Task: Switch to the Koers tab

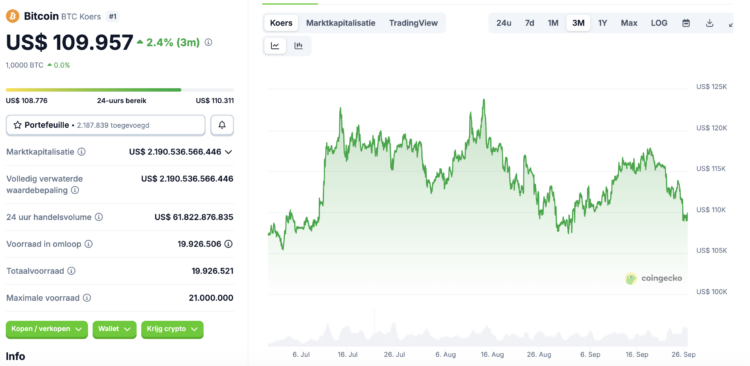Action: click(281, 23)
